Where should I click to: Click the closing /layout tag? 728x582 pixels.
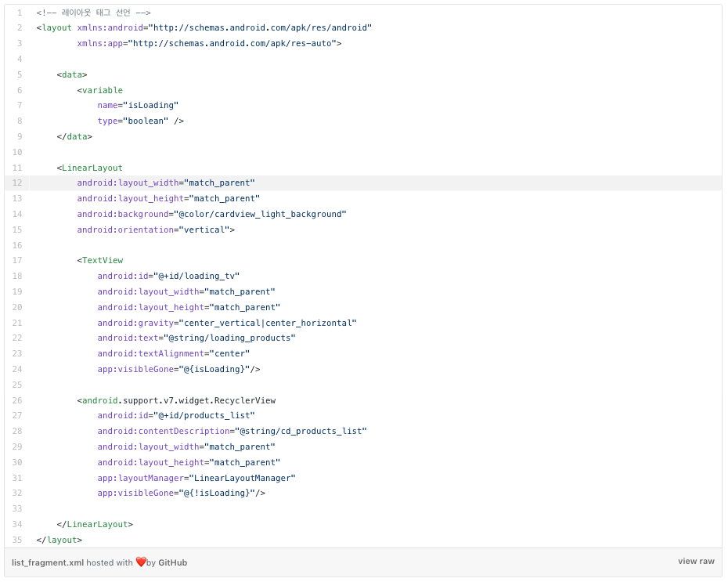59,540
